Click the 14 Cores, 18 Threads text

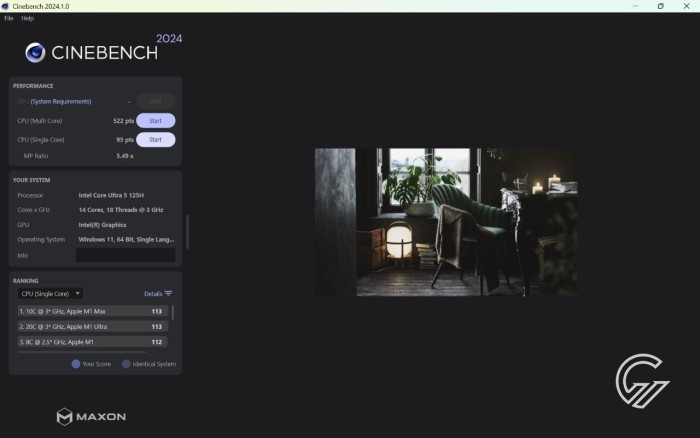121,210
